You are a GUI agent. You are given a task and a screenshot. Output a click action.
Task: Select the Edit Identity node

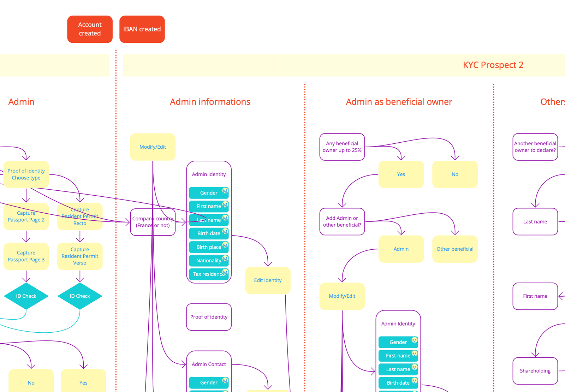[x=268, y=280]
